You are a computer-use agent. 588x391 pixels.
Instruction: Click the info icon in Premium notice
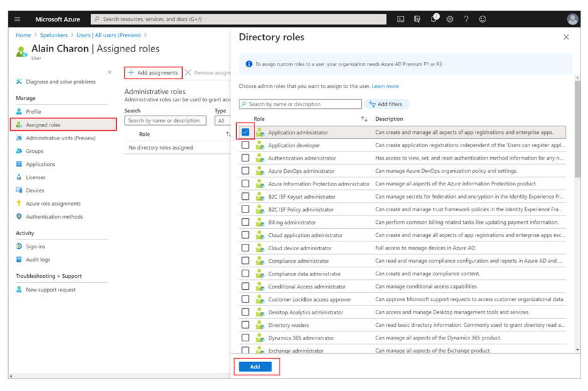point(249,64)
